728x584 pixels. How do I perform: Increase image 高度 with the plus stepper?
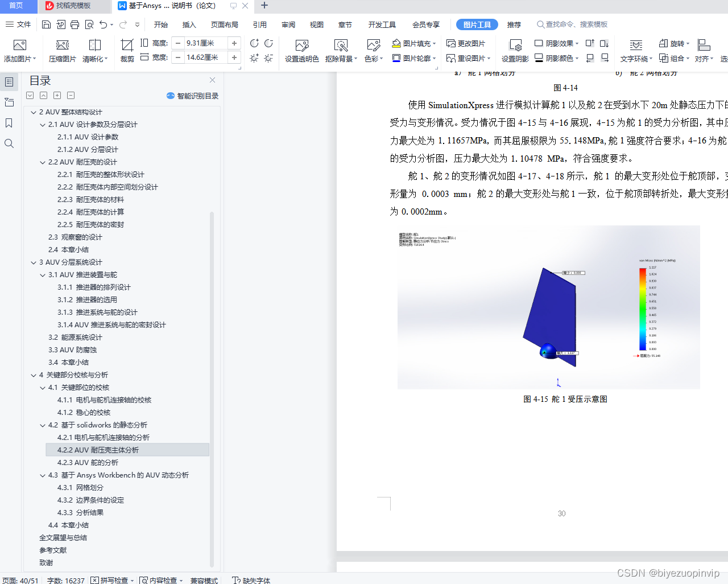click(233, 43)
